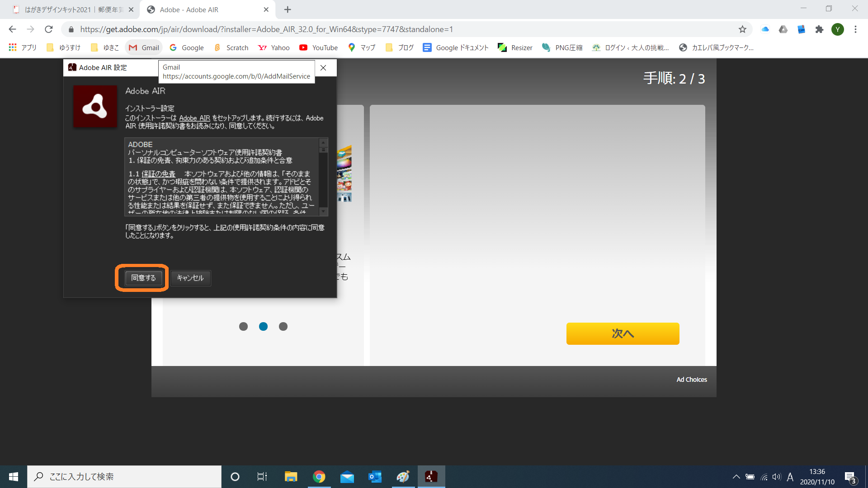Close the Adobe AIR settings dialog
Screen dimensions: 868x488
323,68
